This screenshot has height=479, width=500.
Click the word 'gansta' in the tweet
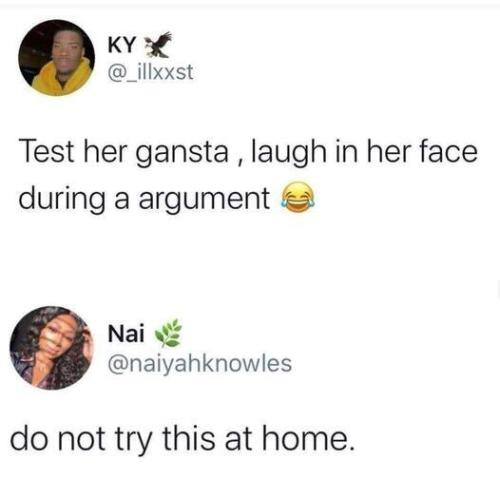click(183, 154)
